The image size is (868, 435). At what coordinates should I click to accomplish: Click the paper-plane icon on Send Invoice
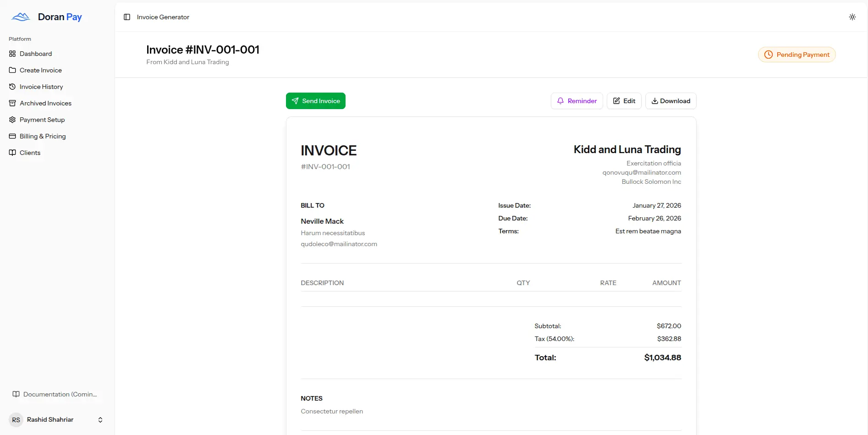point(295,101)
